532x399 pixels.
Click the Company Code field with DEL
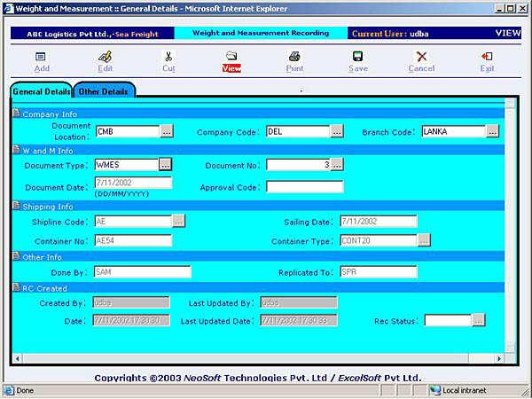point(298,131)
